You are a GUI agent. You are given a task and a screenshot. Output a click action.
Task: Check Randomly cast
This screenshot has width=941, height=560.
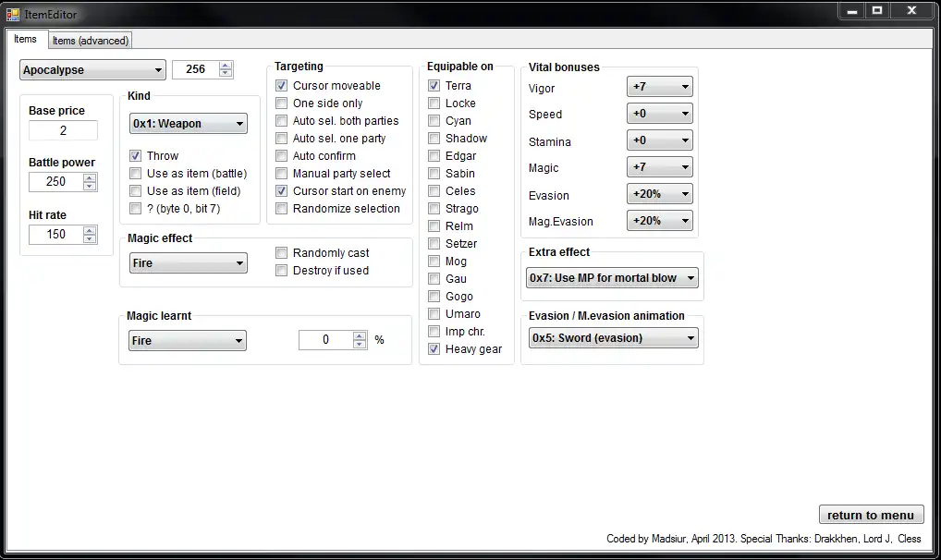tap(281, 252)
